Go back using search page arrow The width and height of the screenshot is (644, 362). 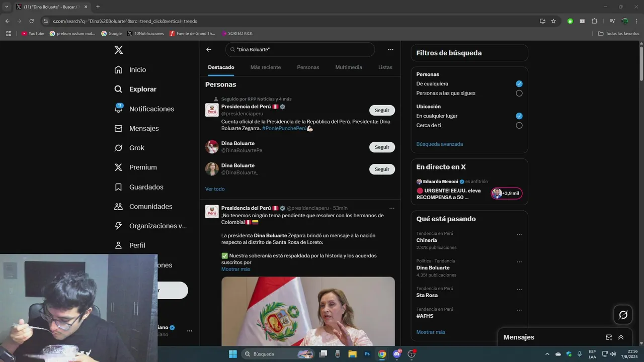coord(209,50)
